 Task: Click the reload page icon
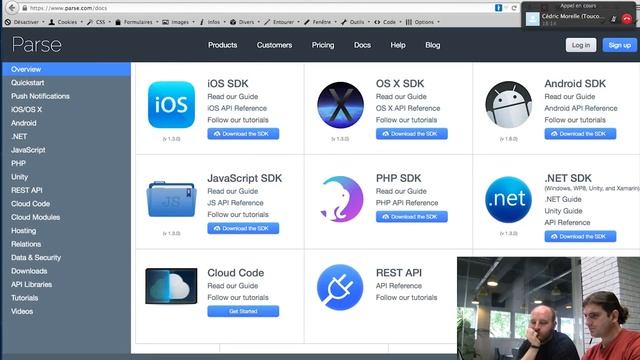[514, 8]
